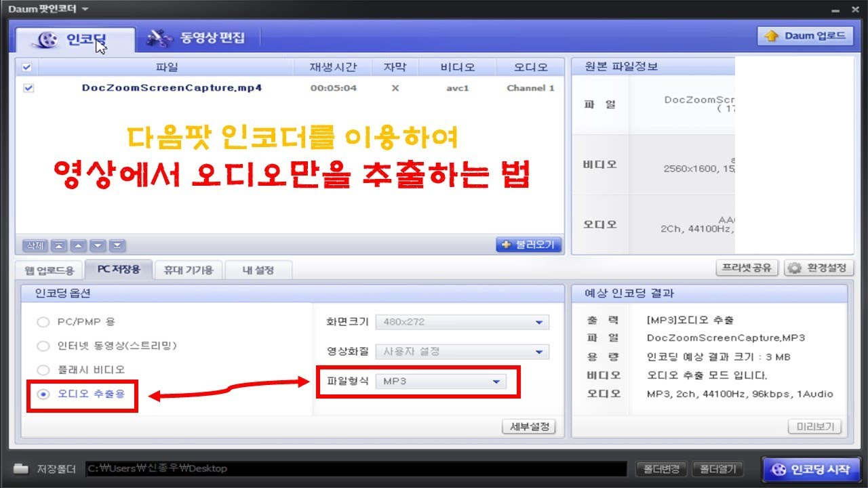The height and width of the screenshot is (488, 868).
Task: Select the 오디오 추출용 radio option
Action: click(43, 394)
